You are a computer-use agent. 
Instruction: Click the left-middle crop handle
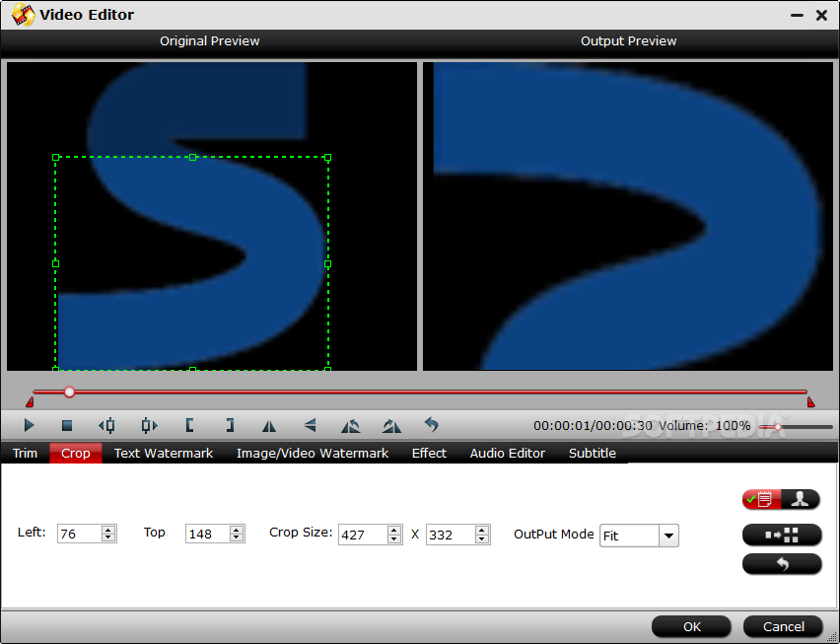click(x=56, y=263)
